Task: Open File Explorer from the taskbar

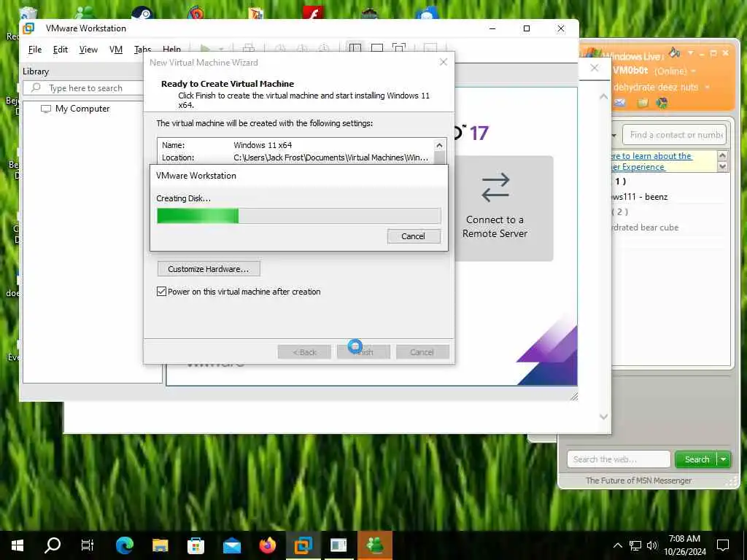Action: (x=160, y=545)
